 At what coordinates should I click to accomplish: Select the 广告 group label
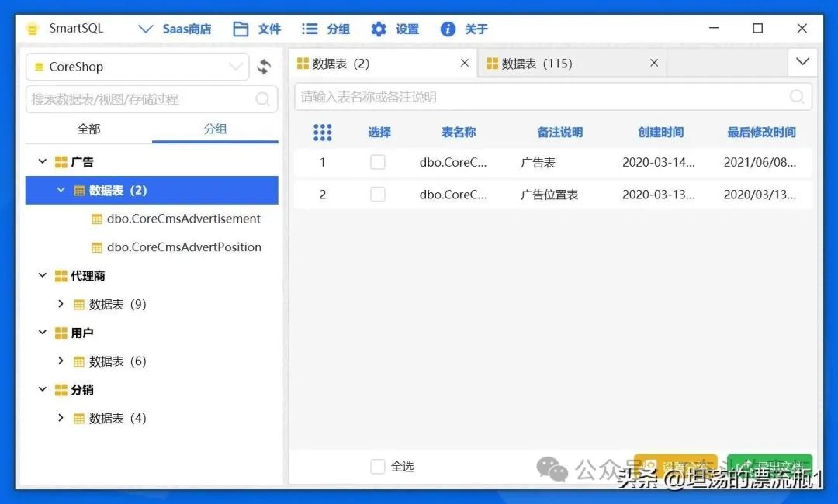[81, 162]
